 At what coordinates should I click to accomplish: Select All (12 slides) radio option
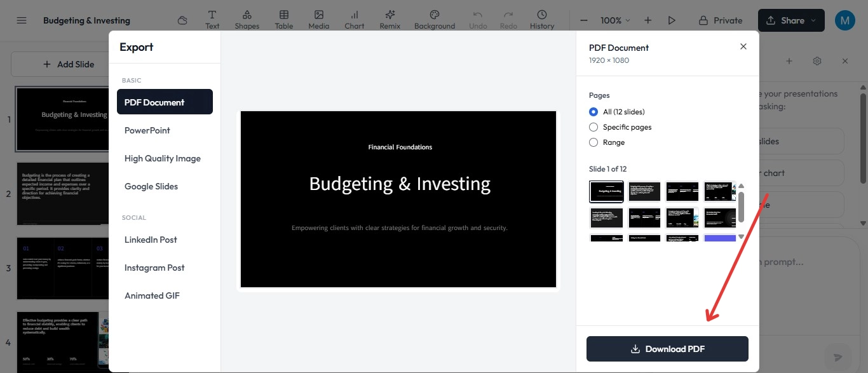point(593,112)
